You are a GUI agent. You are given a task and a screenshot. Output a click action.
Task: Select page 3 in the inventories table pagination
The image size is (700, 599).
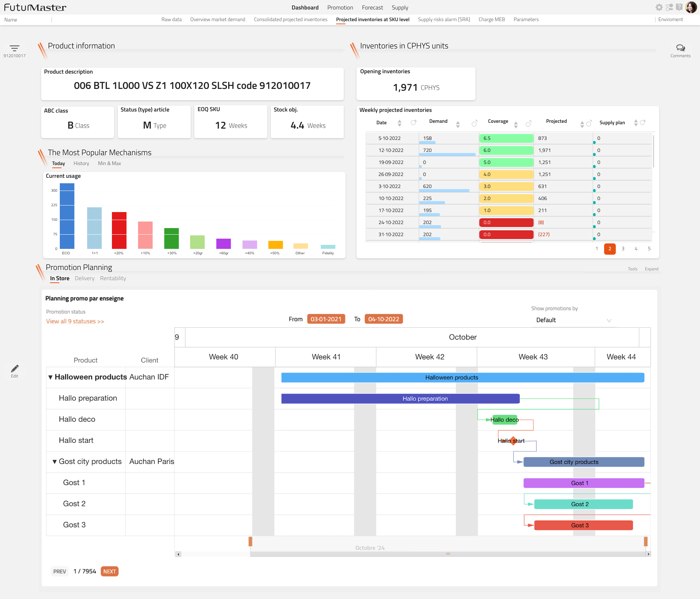[x=623, y=249]
